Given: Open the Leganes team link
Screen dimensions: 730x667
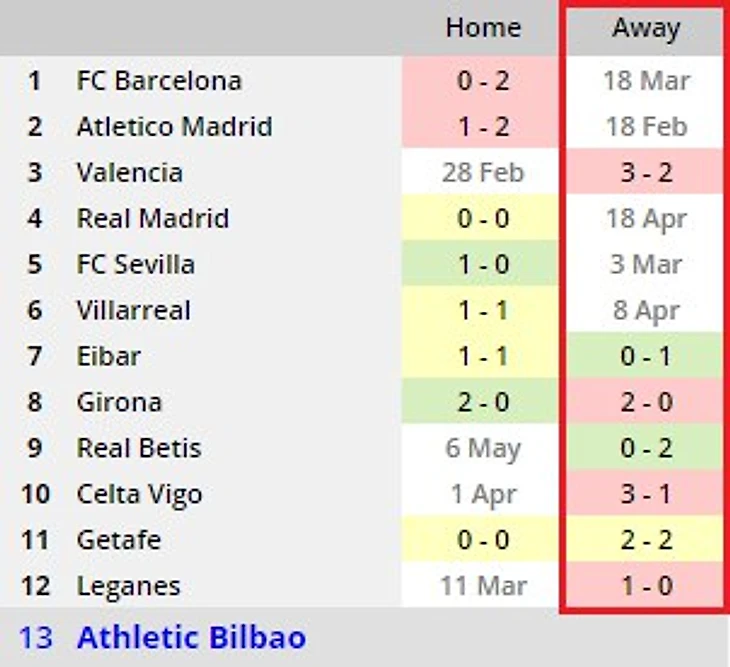Looking at the screenshot, I should pyautogui.click(x=128, y=587).
